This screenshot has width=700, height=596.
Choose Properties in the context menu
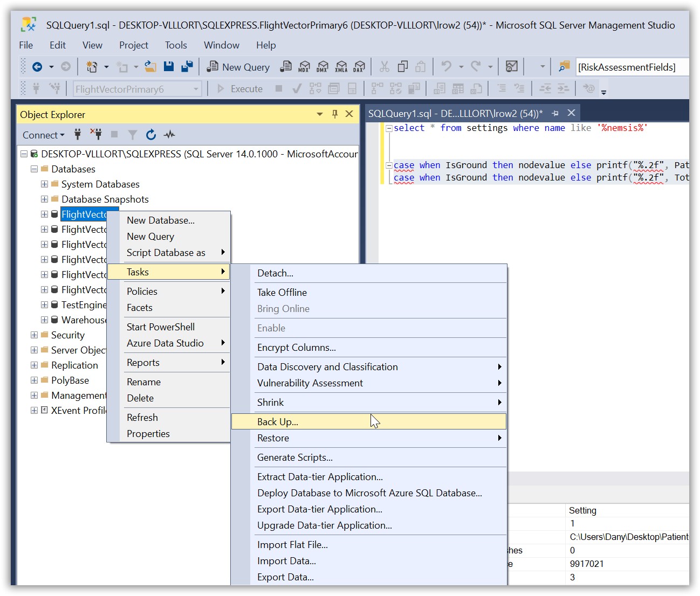169,433
